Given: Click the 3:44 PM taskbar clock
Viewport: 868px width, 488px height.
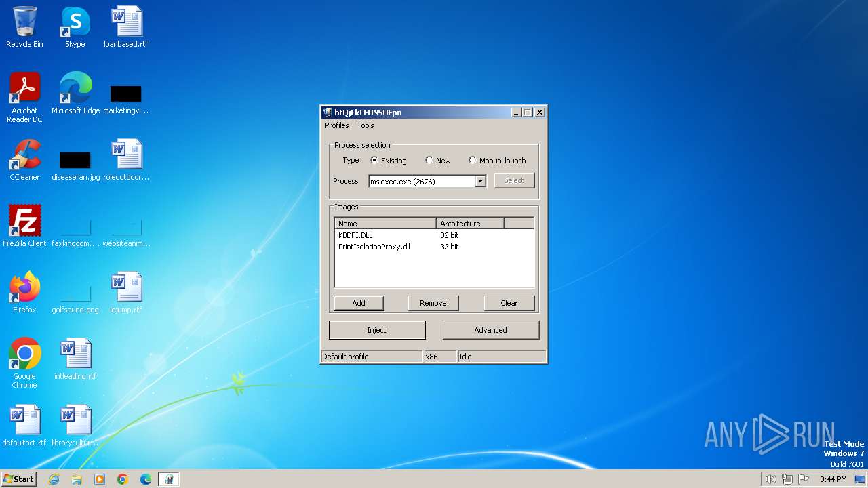Looking at the screenshot, I should click(833, 479).
